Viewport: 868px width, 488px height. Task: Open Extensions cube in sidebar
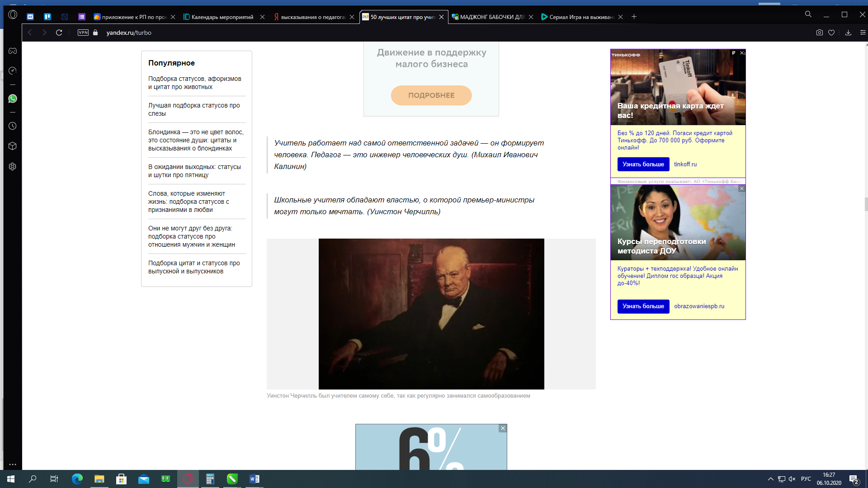click(13, 146)
